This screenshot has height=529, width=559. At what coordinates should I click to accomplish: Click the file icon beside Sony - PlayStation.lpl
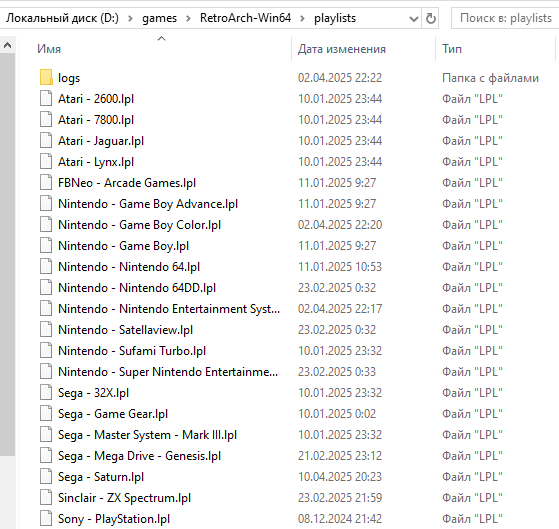(x=46, y=519)
